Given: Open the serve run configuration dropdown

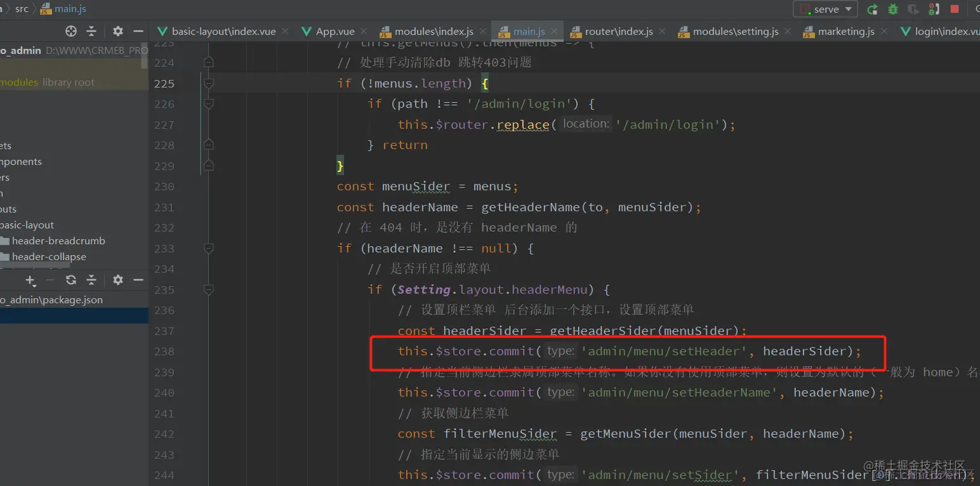Looking at the screenshot, I should pos(825,9).
